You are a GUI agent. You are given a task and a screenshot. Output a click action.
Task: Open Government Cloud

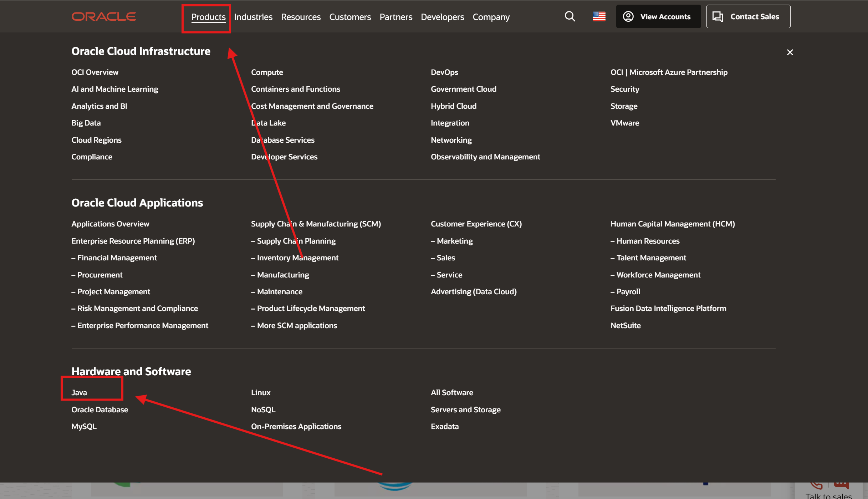click(463, 89)
